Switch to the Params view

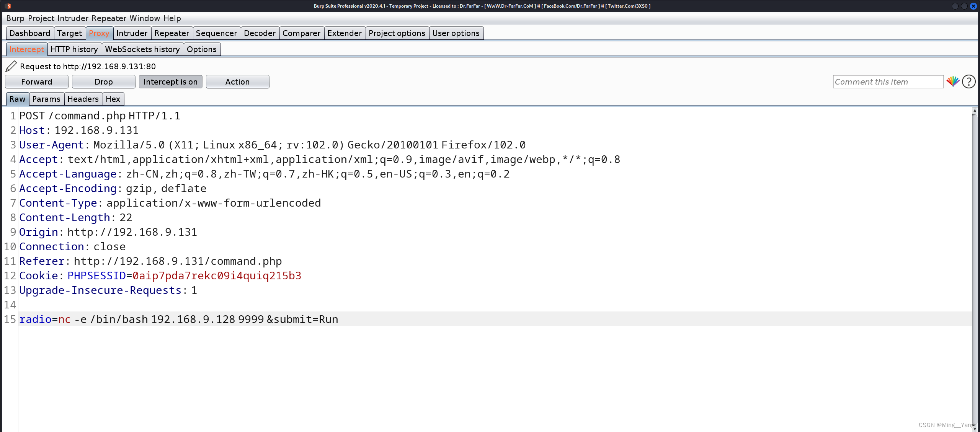(x=46, y=99)
